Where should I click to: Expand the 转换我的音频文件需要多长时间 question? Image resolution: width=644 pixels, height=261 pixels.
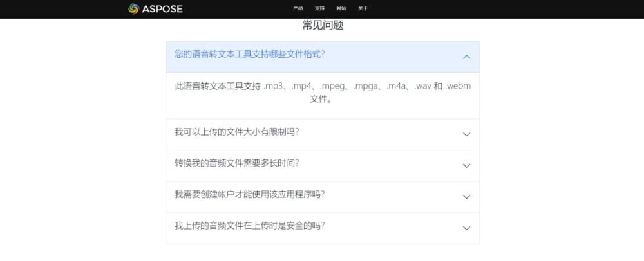coord(323,165)
